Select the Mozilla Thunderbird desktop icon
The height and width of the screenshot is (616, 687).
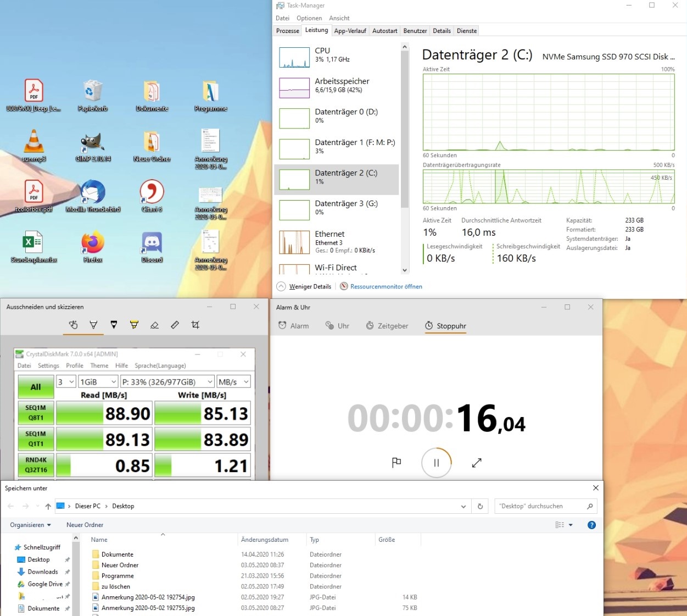pos(93,196)
